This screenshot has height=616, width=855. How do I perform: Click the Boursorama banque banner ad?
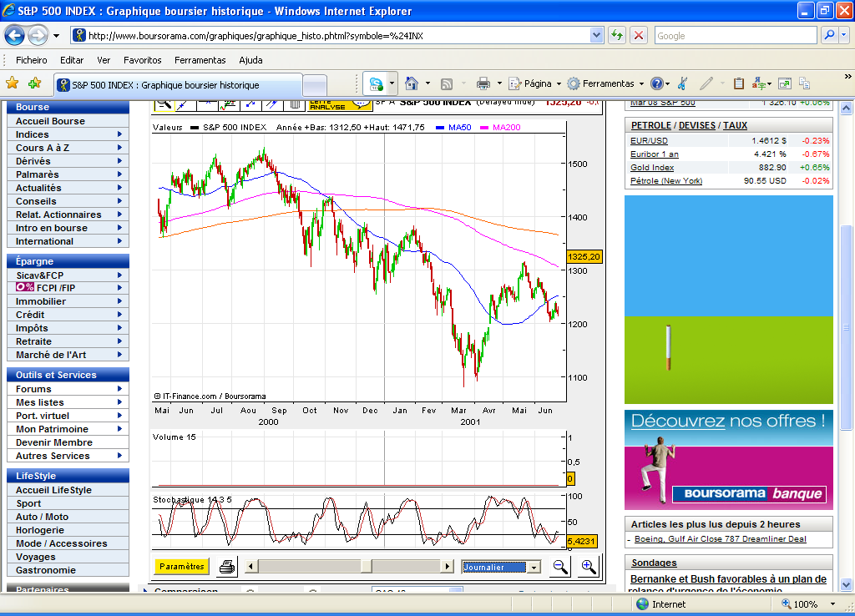click(x=728, y=460)
